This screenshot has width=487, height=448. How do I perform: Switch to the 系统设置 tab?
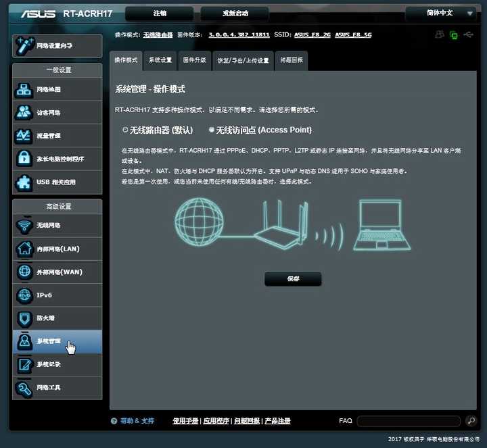pos(160,60)
